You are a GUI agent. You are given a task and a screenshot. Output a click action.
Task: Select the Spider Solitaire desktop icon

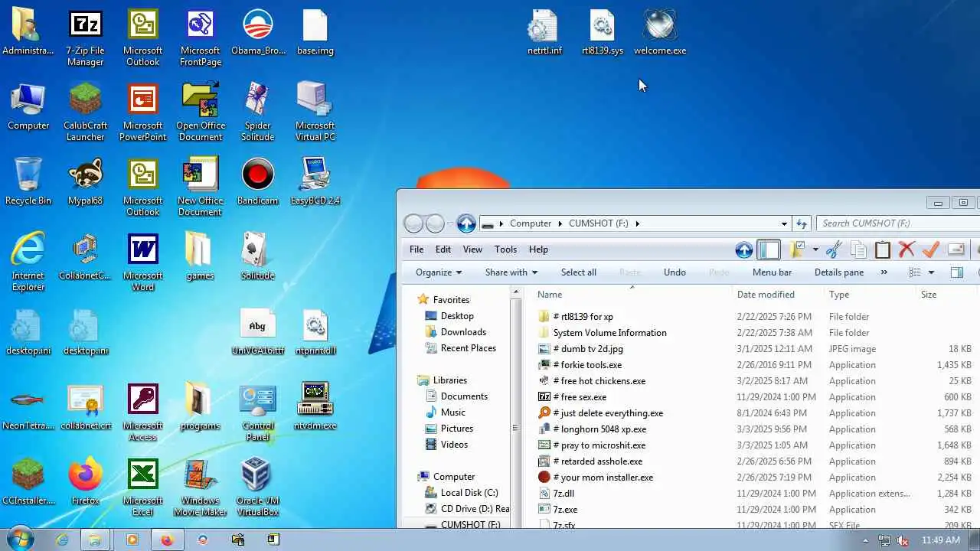tap(257, 112)
